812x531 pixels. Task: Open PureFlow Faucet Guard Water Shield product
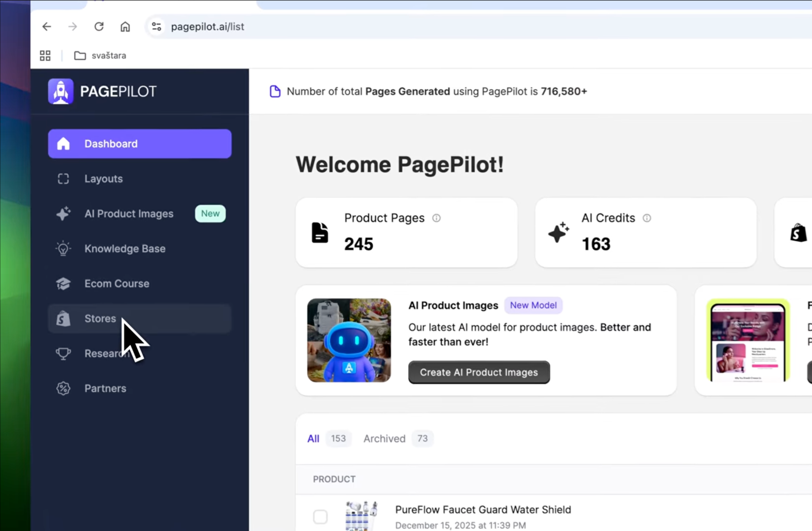coord(483,510)
